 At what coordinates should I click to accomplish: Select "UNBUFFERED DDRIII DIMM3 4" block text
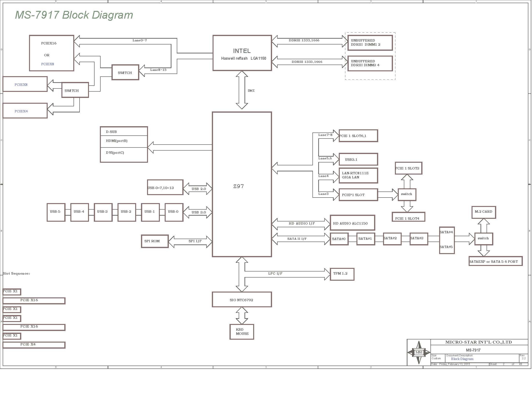click(365, 63)
